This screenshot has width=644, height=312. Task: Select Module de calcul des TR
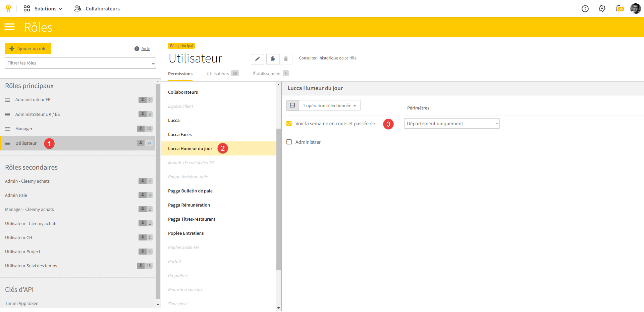point(218,163)
